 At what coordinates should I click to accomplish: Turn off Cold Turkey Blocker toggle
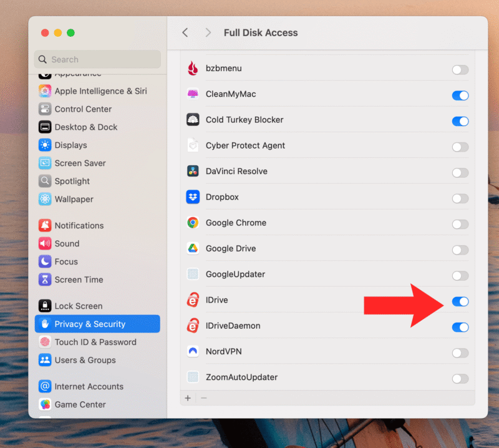click(x=460, y=121)
